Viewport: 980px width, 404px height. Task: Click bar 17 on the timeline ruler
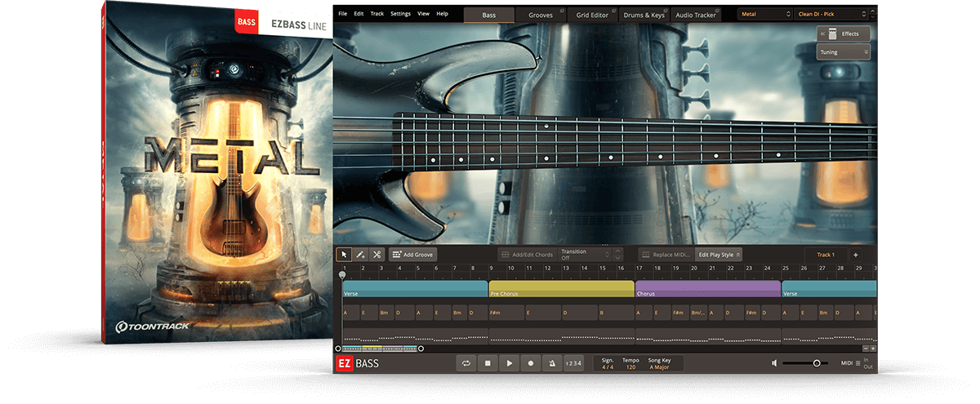pos(638,268)
